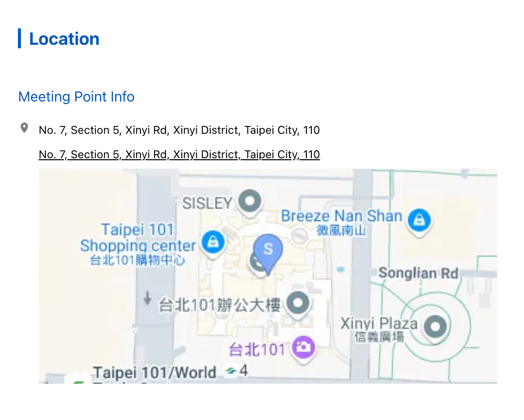Click the purple 台北101 attraction label
This screenshot has height=420, width=524.
coord(257,350)
